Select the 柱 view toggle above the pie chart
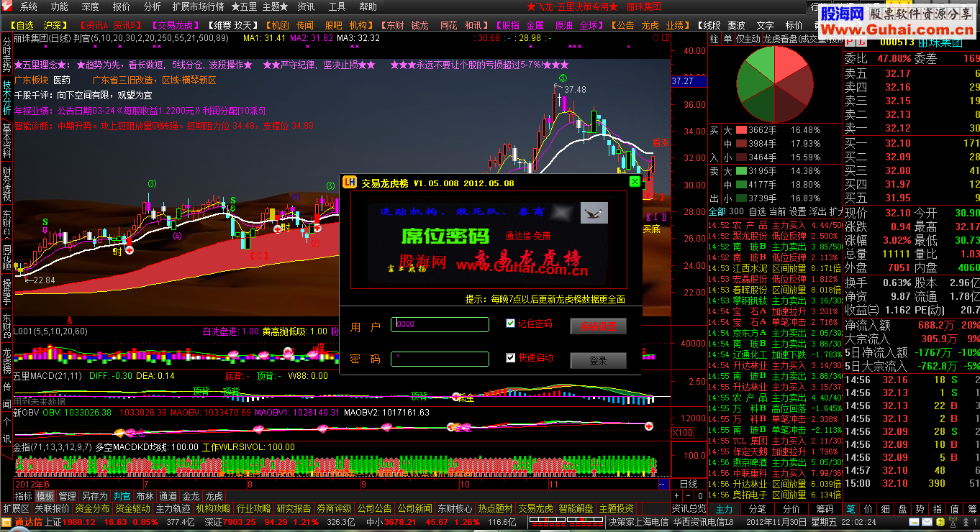 pyautogui.click(x=714, y=39)
